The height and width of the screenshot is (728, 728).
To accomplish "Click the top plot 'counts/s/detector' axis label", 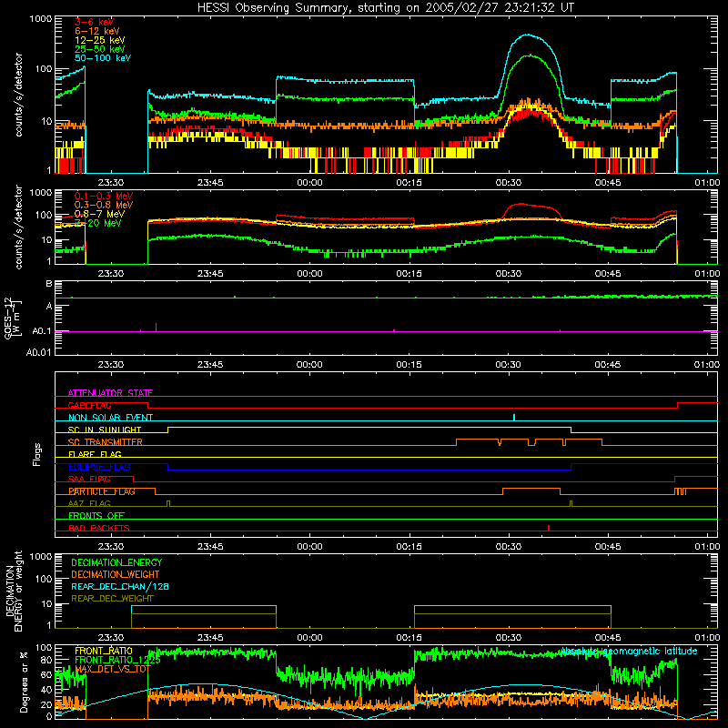I will 18,95.
